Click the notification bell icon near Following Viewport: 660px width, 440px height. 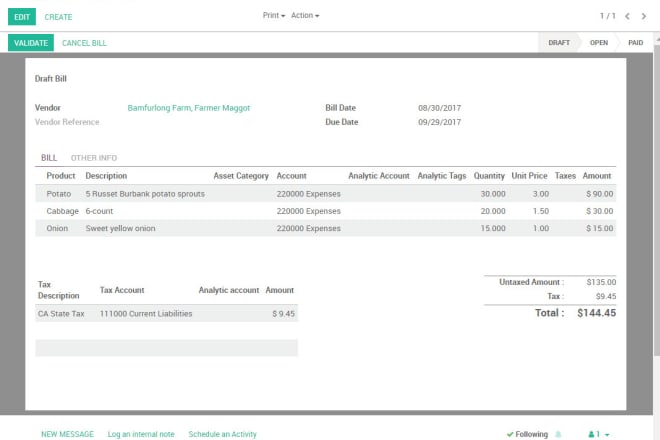(559, 434)
